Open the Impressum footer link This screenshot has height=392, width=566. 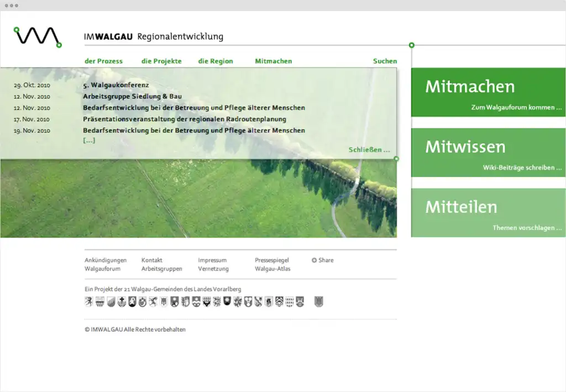(213, 260)
